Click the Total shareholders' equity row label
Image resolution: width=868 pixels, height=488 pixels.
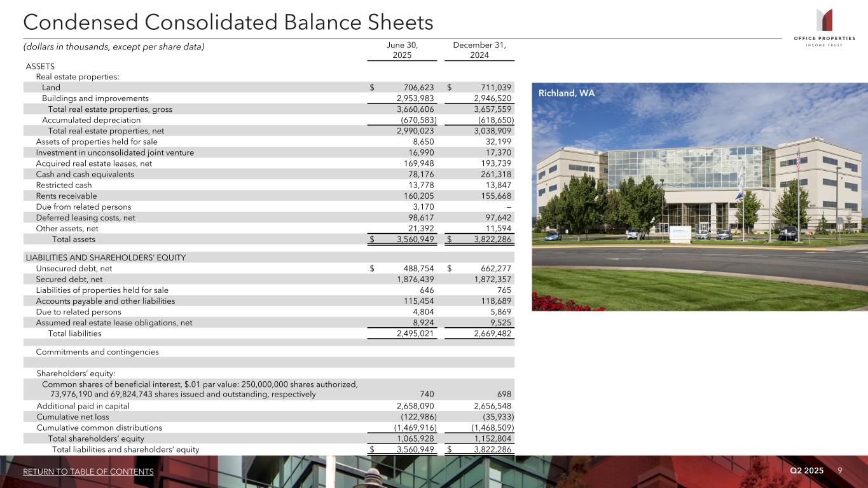tap(96, 439)
